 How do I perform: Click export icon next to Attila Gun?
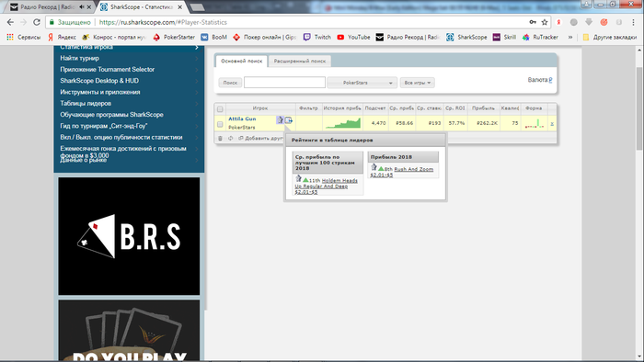288,119
